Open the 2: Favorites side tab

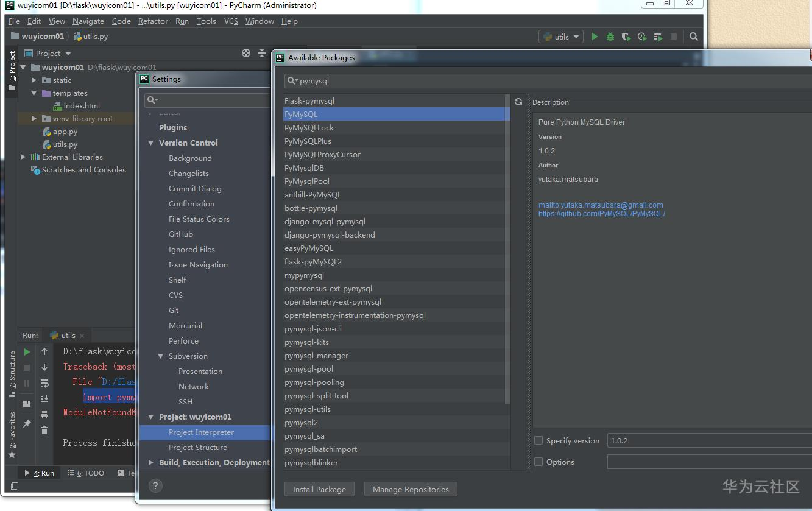coord(12,435)
